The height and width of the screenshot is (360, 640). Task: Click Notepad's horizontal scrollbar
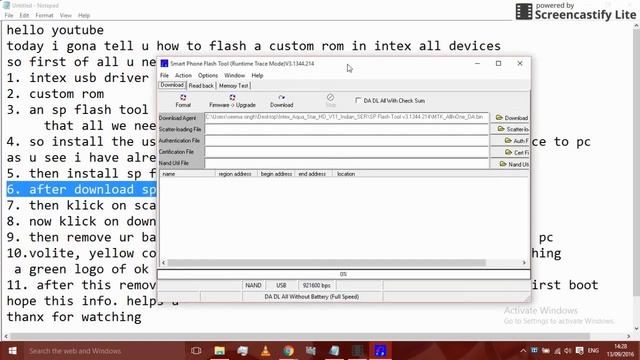point(300,336)
